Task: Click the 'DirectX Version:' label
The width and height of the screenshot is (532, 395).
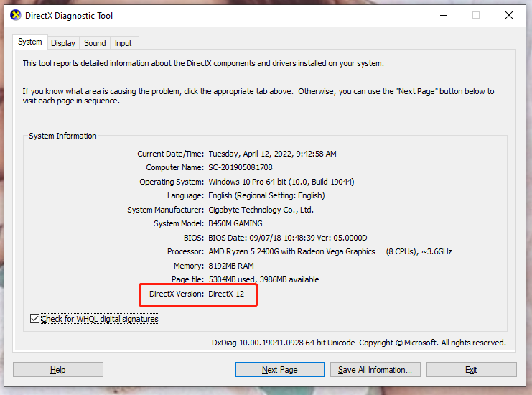Action: coord(177,294)
